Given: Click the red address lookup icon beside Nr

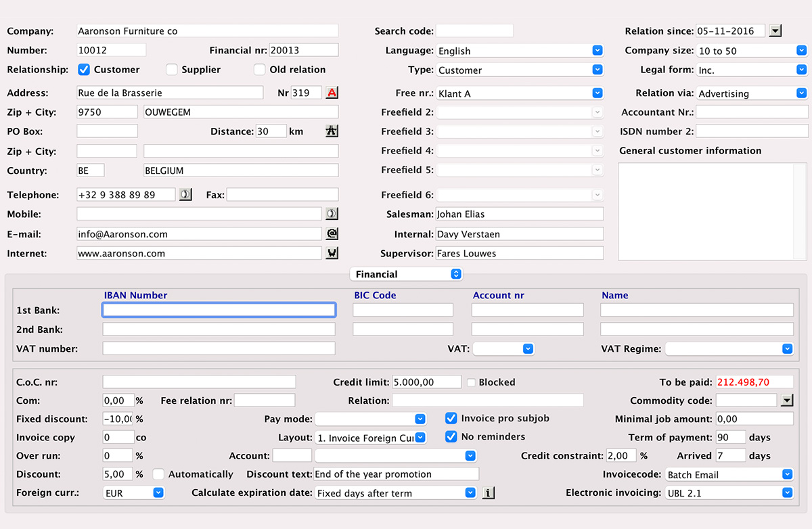Looking at the screenshot, I should 332,93.
